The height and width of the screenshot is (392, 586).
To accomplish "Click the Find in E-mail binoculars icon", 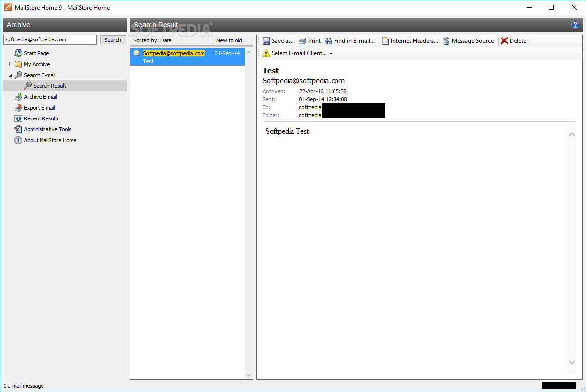I will point(328,40).
